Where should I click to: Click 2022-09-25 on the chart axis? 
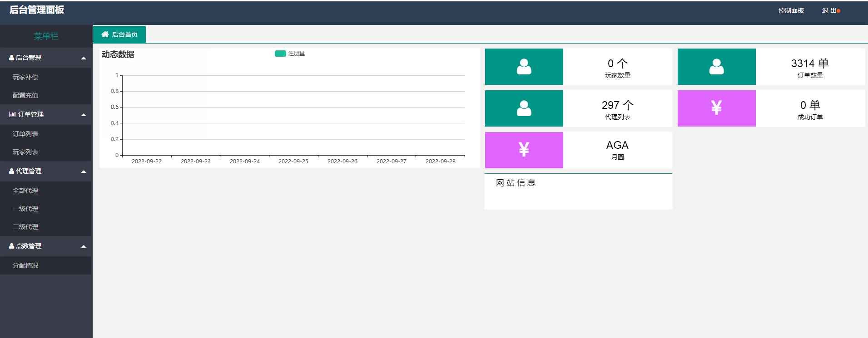[293, 161]
